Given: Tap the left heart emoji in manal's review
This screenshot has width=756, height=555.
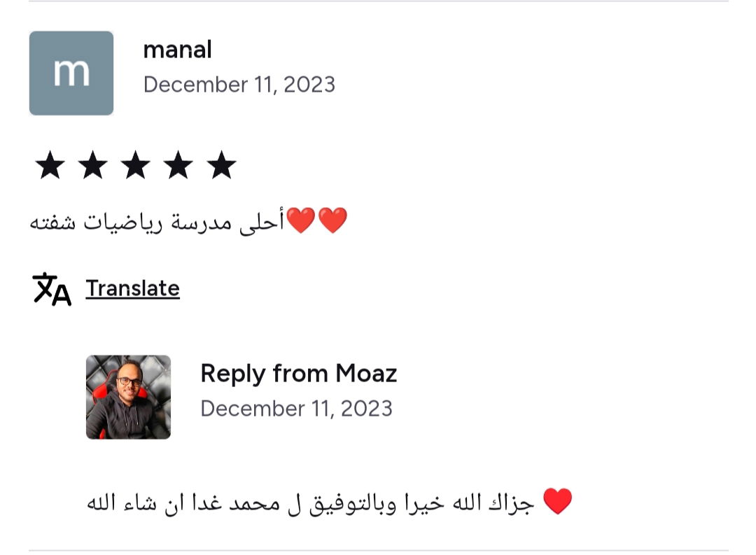Looking at the screenshot, I should tap(301, 221).
